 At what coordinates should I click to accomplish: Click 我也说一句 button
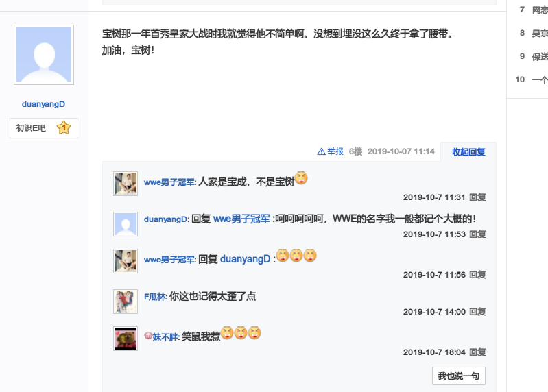point(459,376)
